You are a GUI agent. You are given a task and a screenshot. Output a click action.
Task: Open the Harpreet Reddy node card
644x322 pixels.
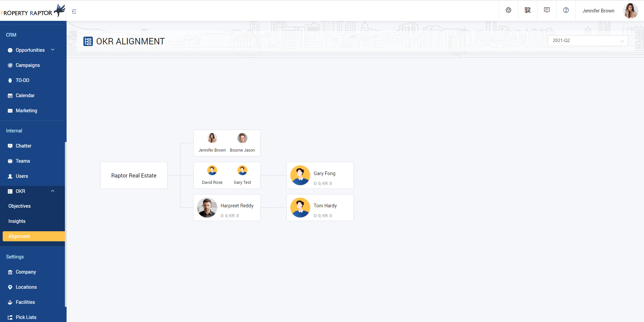point(227,207)
